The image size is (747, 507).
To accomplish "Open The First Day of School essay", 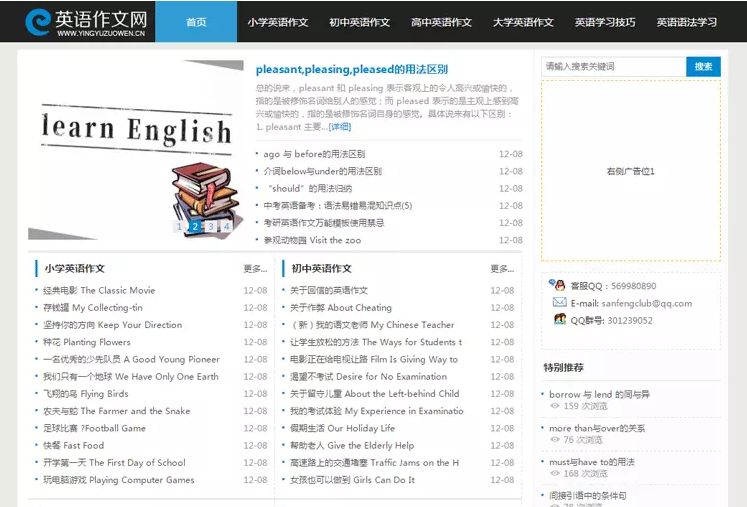I will [x=114, y=462].
